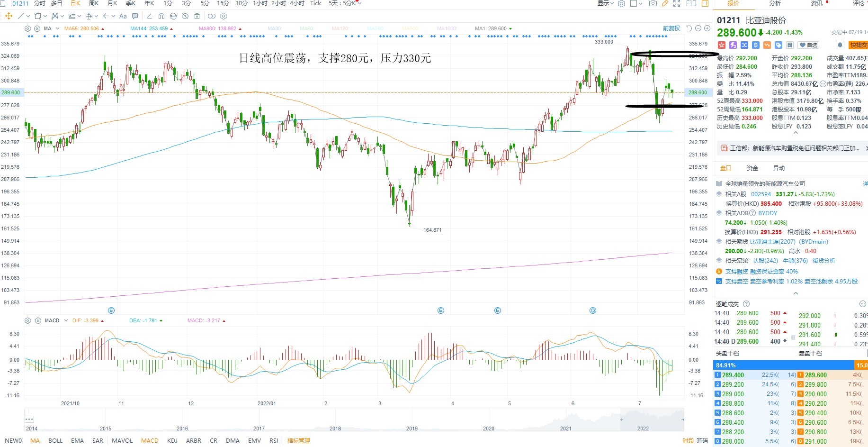Switch to the 资金 capital flow tab
Image resolution: width=868 pixels, height=447 pixels.
pyautogui.click(x=752, y=168)
